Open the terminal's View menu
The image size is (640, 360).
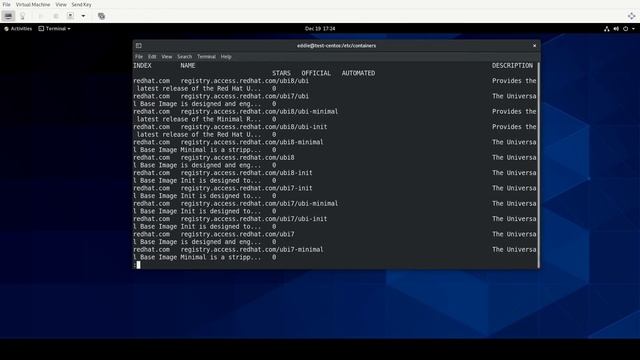point(167,57)
